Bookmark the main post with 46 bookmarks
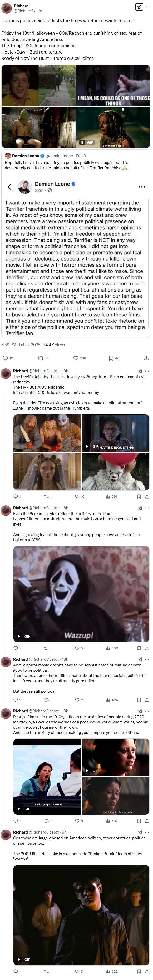Viewport: 153px width, 980px height. 114,358
